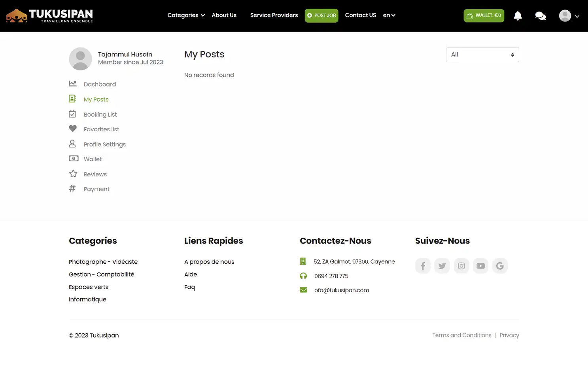Click the green POST JOB button
The height and width of the screenshot is (365, 588).
pyautogui.click(x=321, y=15)
